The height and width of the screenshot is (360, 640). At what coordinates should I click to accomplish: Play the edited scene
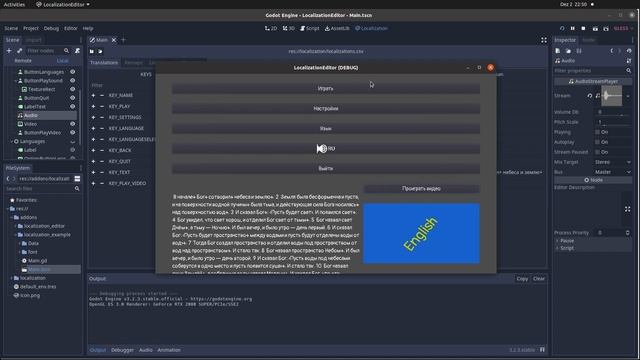595,29
